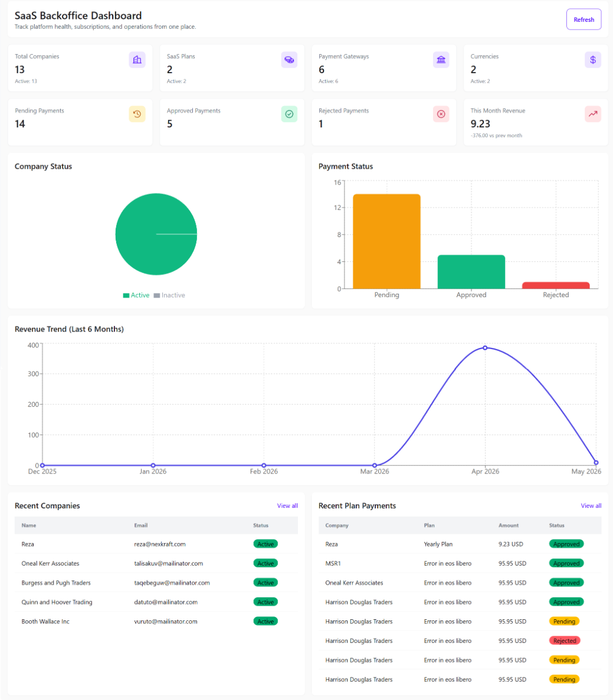Click the This Month Revenue value 9.23

point(480,124)
